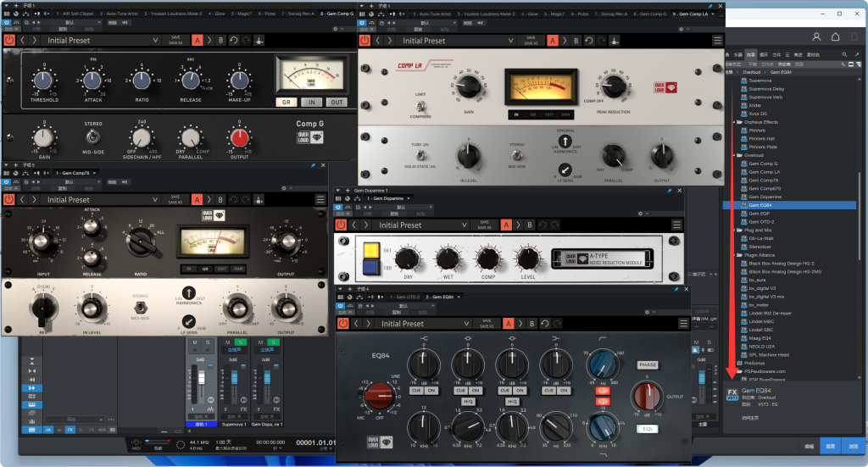Screen dimensions: 868x467
Task: Open the 乐器 (Instruments) browser tab
Action: (x=738, y=55)
